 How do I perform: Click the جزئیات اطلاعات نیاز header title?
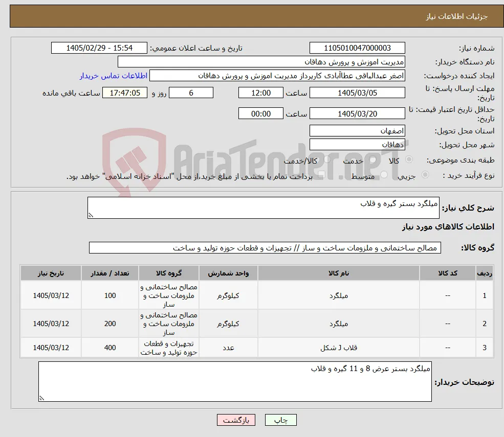457,16
